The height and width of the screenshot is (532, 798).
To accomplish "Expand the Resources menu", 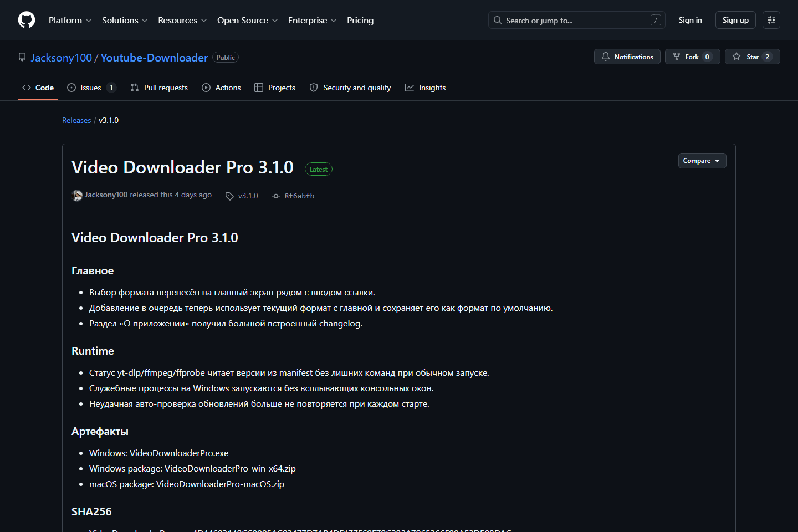I will pyautogui.click(x=182, y=20).
